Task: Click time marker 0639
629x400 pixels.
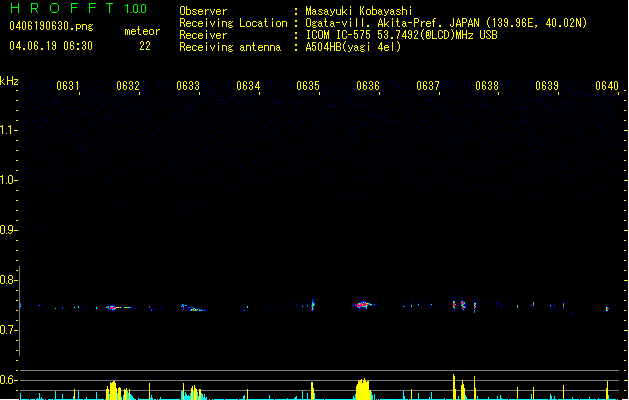Action: coord(547,86)
